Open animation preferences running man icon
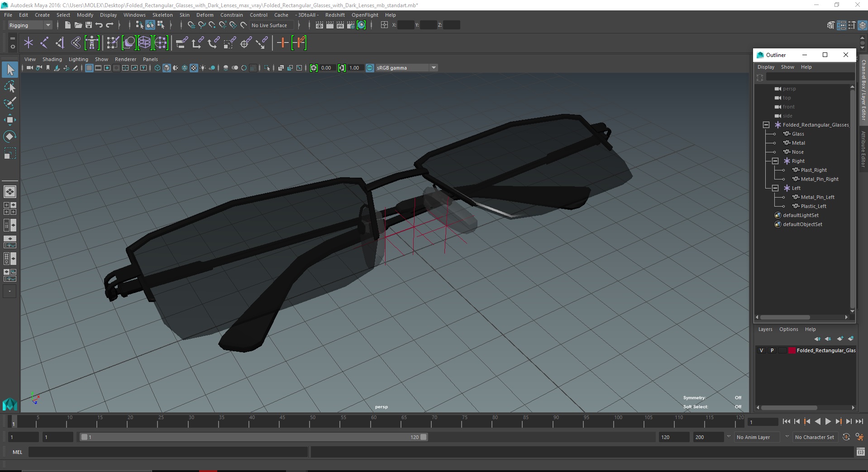The width and height of the screenshot is (868, 472). pos(859,437)
